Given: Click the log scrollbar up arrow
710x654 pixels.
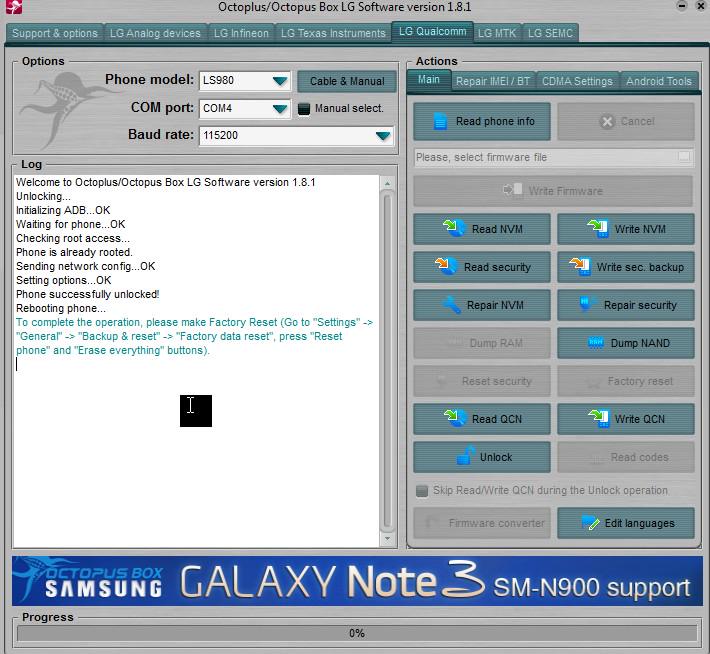Looking at the screenshot, I should tap(387, 183).
